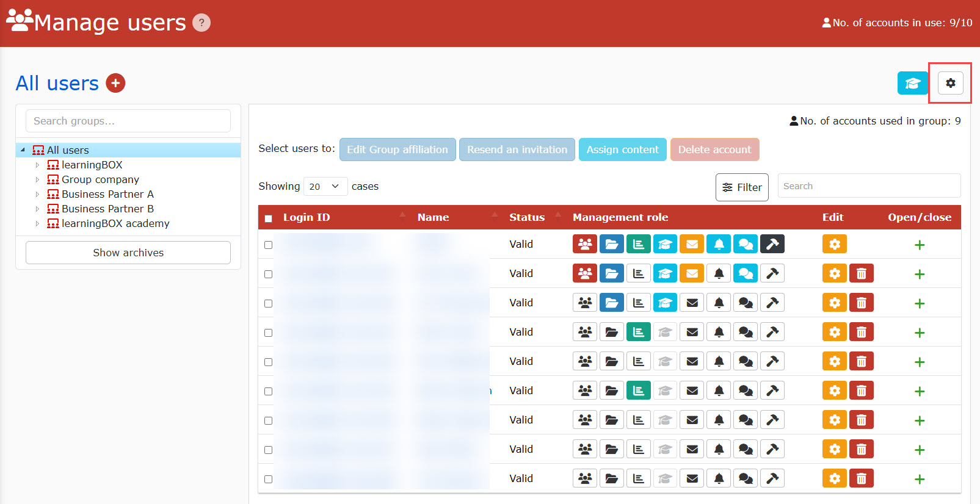Click the Search groups input field

[x=128, y=121]
